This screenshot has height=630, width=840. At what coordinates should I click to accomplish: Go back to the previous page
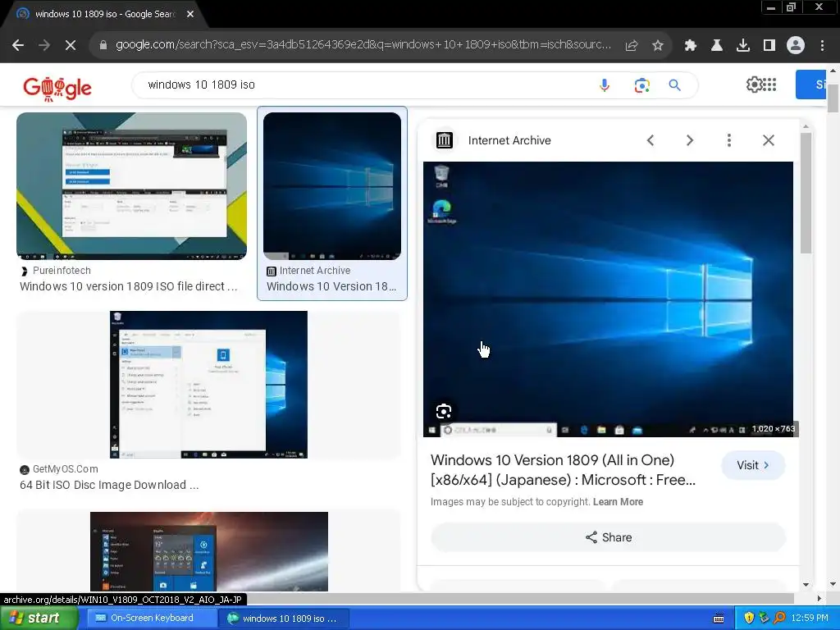18,46
